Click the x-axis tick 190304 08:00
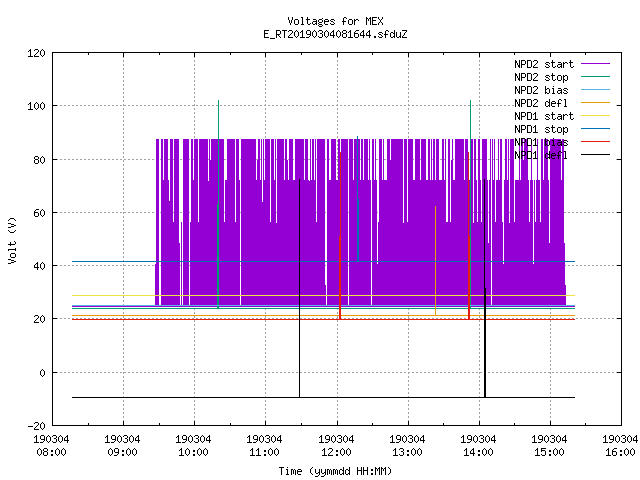The width and height of the screenshot is (640, 480). pos(51,446)
